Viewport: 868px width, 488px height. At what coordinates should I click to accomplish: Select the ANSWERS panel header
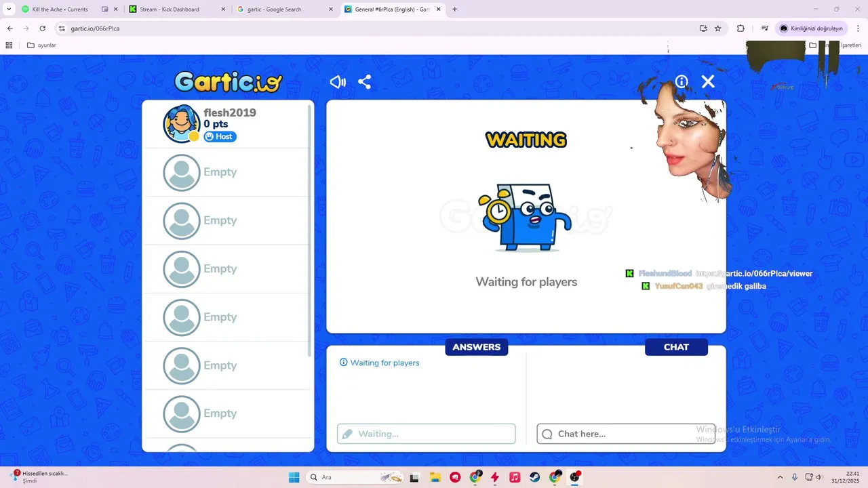point(476,347)
